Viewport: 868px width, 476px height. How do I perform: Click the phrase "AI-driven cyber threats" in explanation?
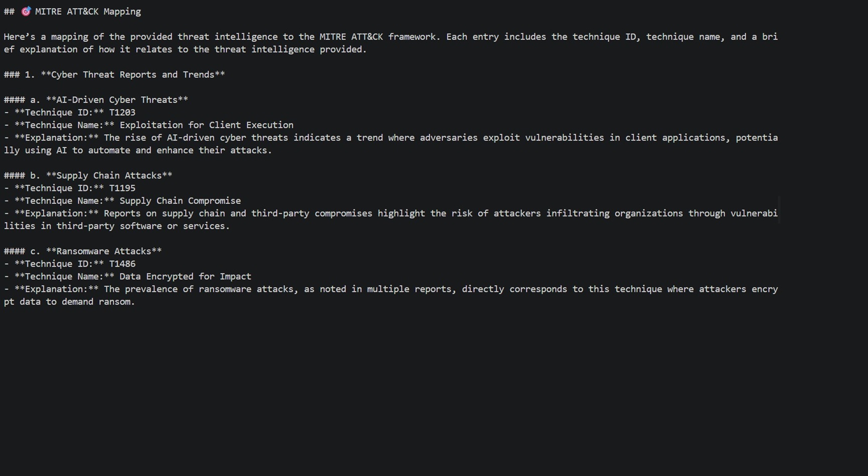227,137
